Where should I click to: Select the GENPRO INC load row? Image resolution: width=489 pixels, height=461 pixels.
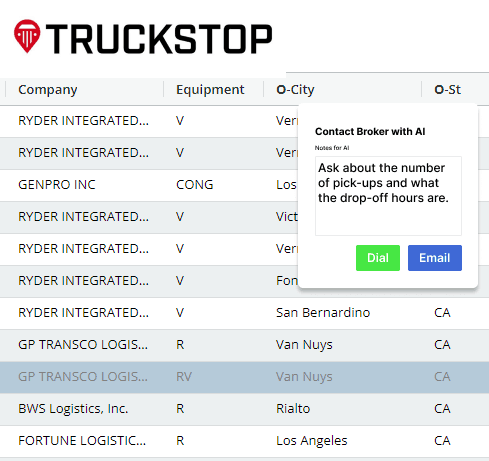pos(148,185)
